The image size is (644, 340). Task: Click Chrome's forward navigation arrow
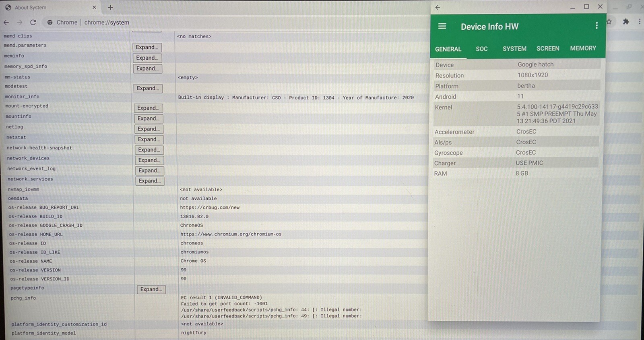[19, 23]
